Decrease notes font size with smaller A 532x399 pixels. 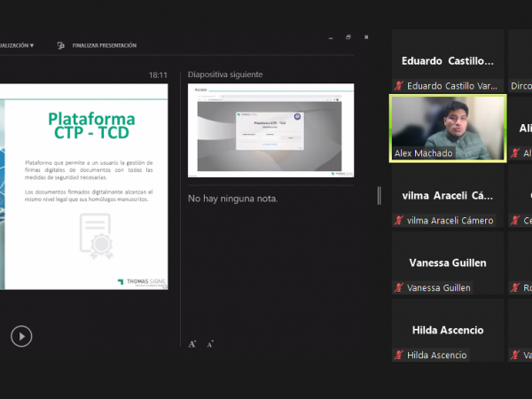(210, 344)
